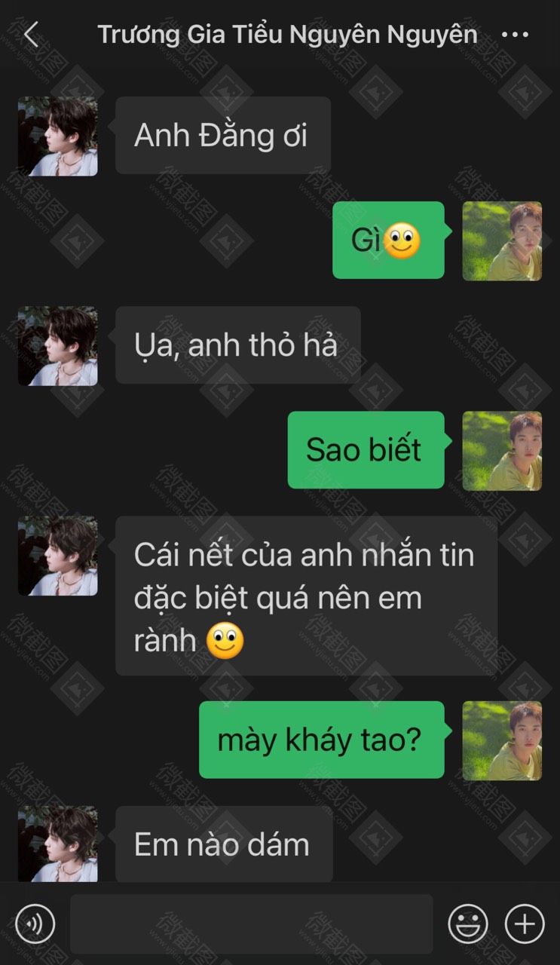Screen dimensions: 560x965
Task: Tap the "mày kháy tao?" bubble
Action: pos(322,740)
